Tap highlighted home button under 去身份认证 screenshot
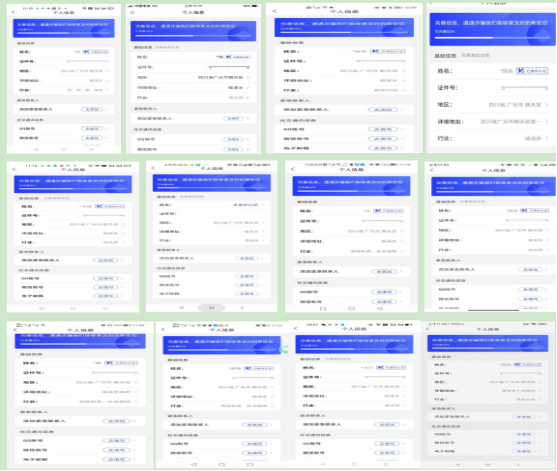557x471 pixels. pyautogui.click(x=211, y=308)
